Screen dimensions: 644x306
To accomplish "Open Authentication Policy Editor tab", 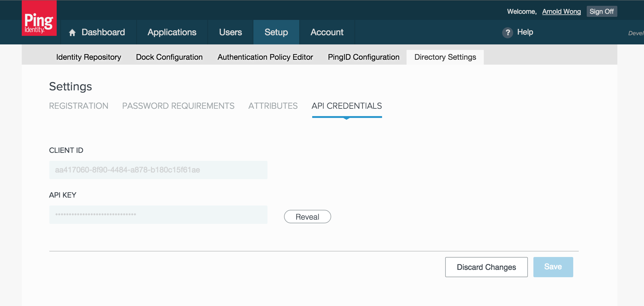I will tap(265, 57).
